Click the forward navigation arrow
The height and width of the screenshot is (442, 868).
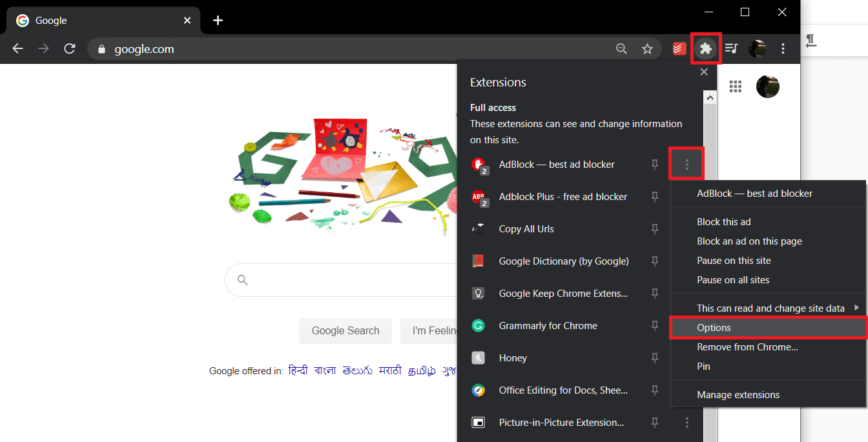point(43,48)
